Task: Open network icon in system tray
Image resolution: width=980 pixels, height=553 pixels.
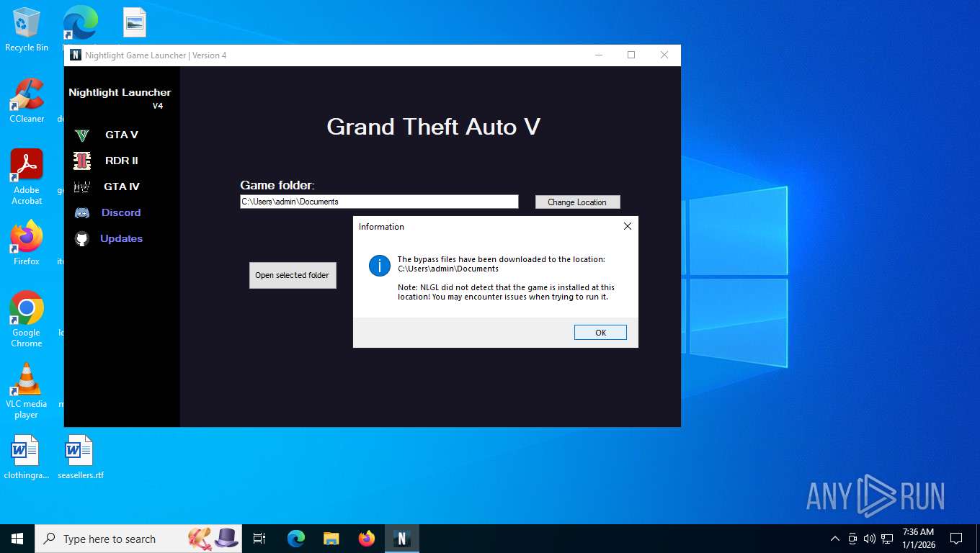Action: (887, 539)
